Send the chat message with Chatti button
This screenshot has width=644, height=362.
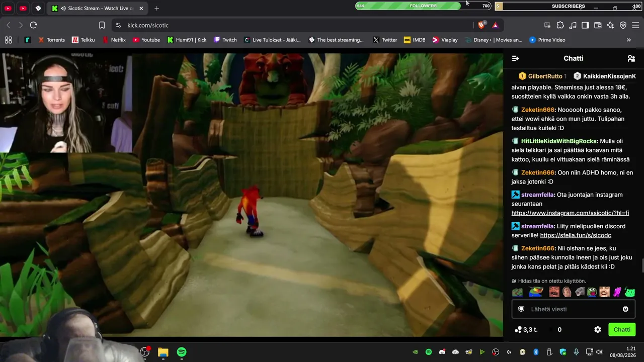pyautogui.click(x=622, y=330)
